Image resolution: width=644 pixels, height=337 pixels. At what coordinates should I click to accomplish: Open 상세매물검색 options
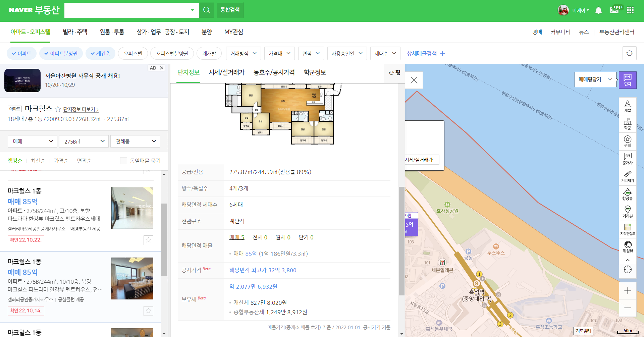click(x=426, y=53)
